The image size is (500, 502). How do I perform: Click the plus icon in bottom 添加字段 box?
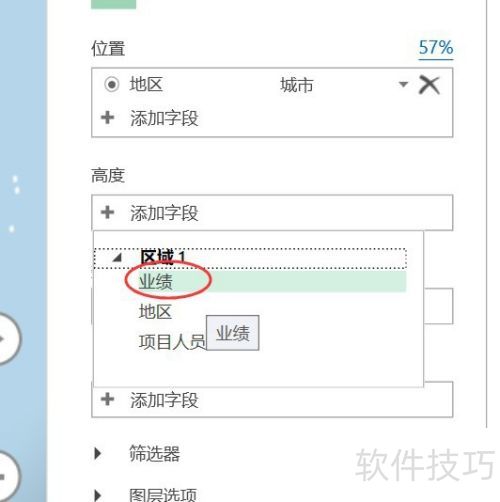tap(107, 399)
